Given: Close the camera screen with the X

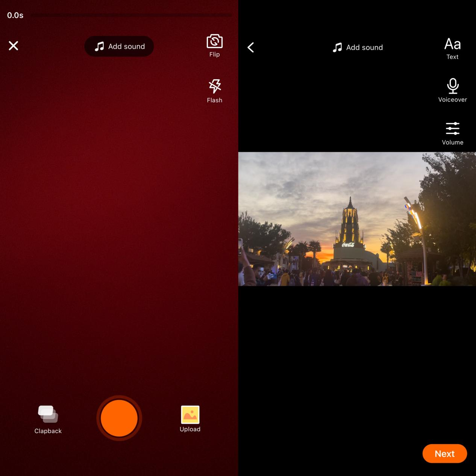Looking at the screenshot, I should pyautogui.click(x=14, y=46).
